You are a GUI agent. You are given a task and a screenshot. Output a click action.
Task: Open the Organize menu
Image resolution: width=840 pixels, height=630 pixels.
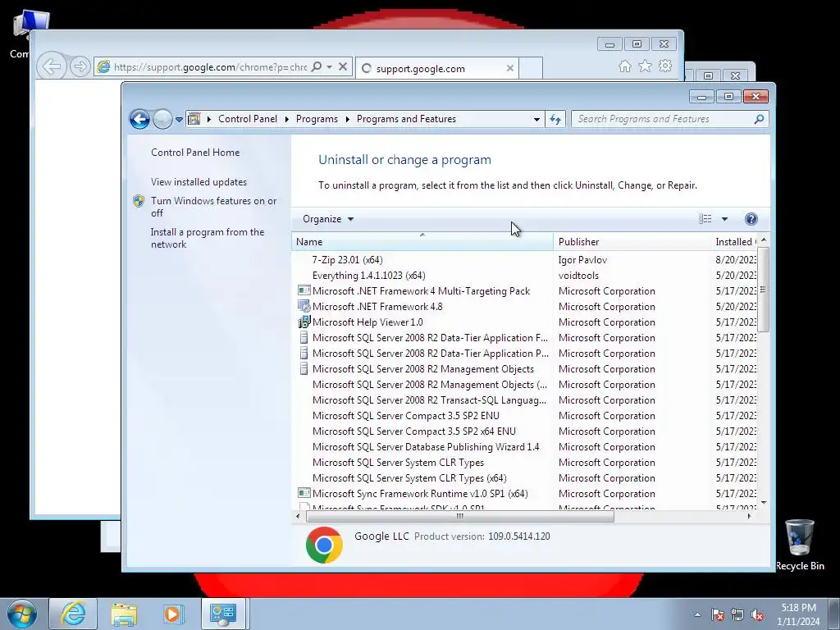coord(328,219)
